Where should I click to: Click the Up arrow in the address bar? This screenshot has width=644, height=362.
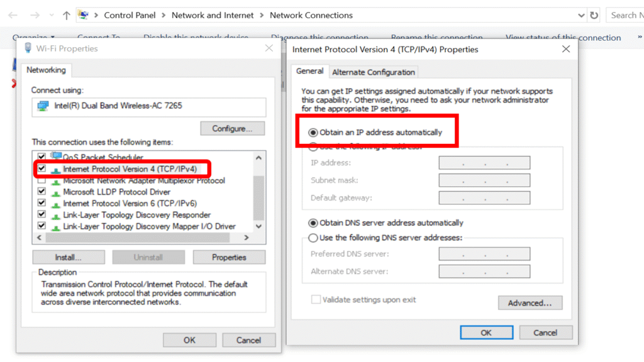[67, 15]
